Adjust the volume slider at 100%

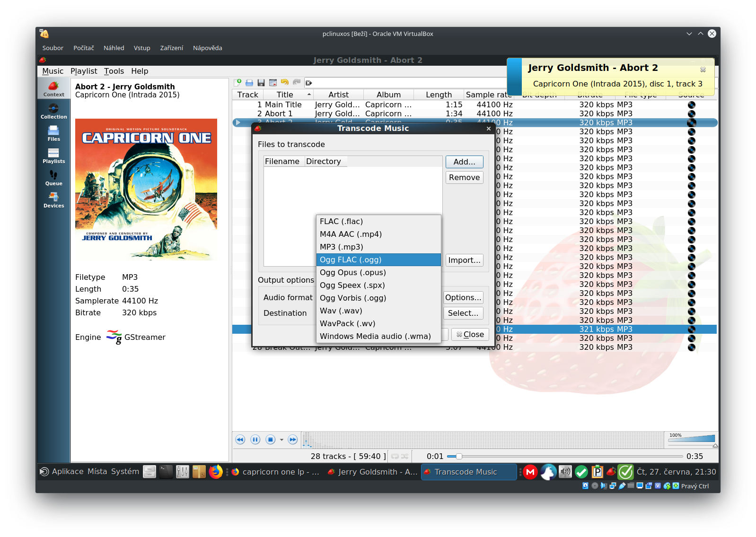tap(692, 440)
